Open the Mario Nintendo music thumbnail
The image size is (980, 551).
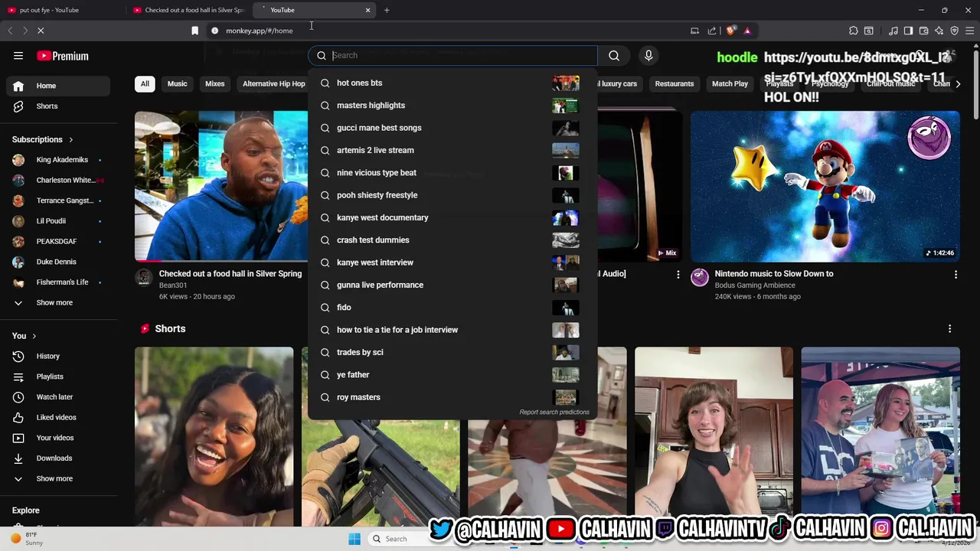click(x=825, y=186)
